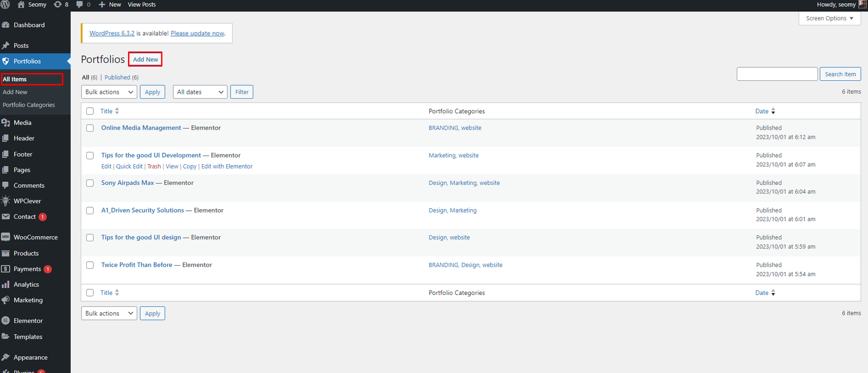Click the Templates folder icon
This screenshot has width=868, height=373.
coord(6,337)
